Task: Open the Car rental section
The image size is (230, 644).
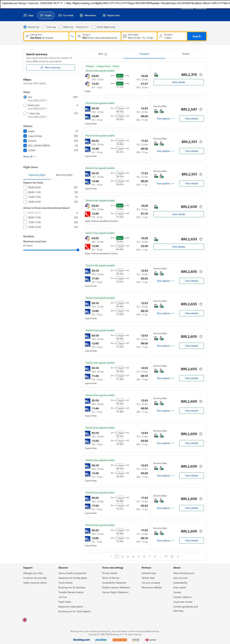Action: (x=66, y=16)
